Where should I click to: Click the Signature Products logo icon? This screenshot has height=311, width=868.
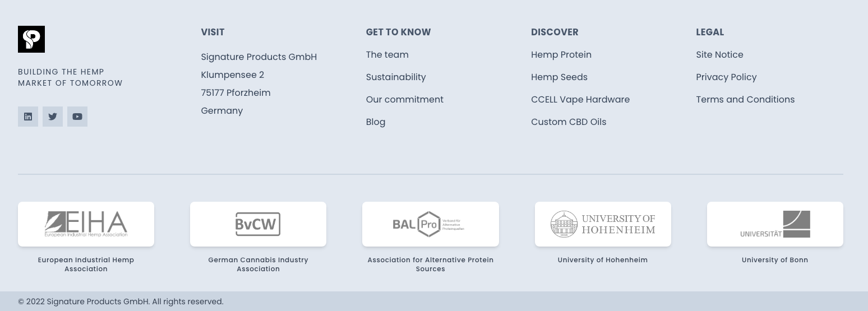[x=31, y=39]
